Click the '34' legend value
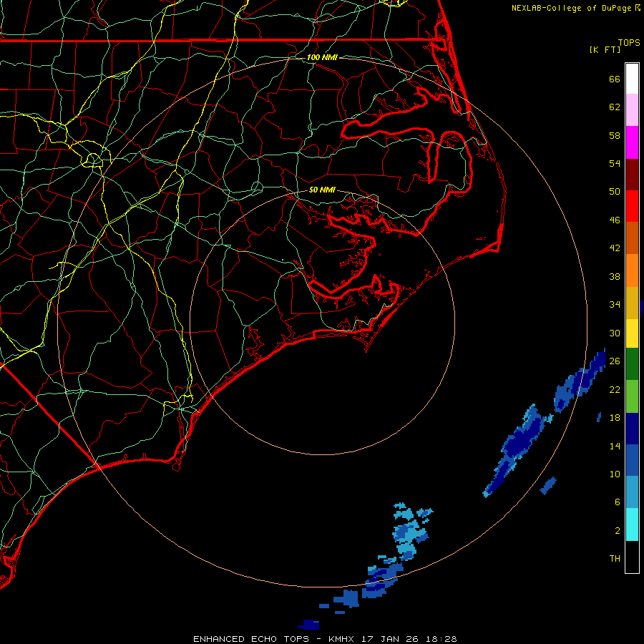The width and height of the screenshot is (644, 644). pos(615,305)
